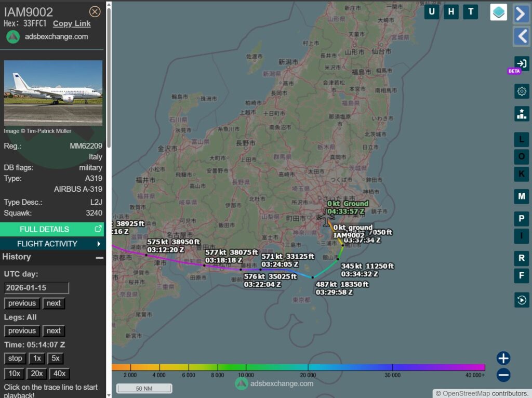Click the altitude color scale bar
532x398 pixels.
click(x=298, y=367)
